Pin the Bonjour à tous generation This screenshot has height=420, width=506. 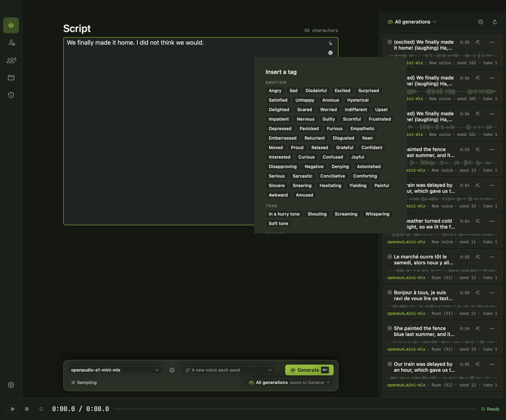[478, 293]
